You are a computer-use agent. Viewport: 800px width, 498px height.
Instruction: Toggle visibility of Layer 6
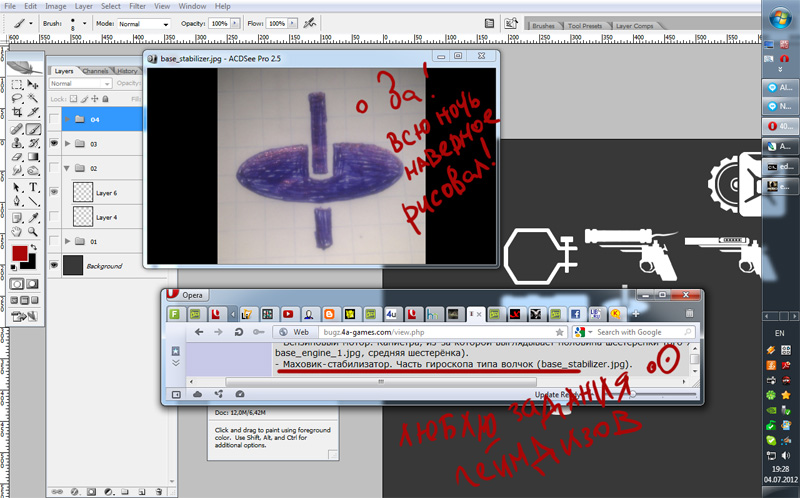[54, 193]
